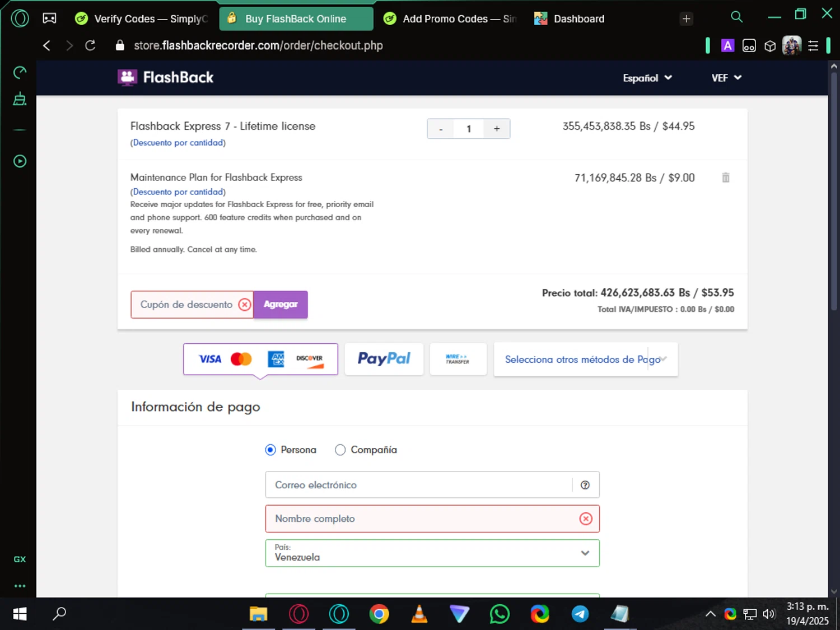This screenshot has width=840, height=630.
Task: Open Telegram from the taskbar
Action: coord(580,614)
